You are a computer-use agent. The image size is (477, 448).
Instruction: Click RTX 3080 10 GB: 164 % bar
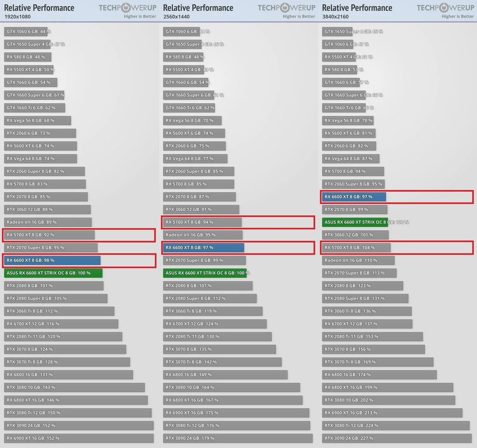coord(232,387)
